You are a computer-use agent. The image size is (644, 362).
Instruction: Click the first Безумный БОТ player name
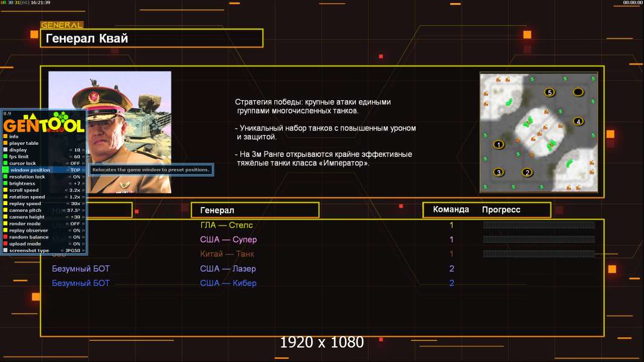81,268
